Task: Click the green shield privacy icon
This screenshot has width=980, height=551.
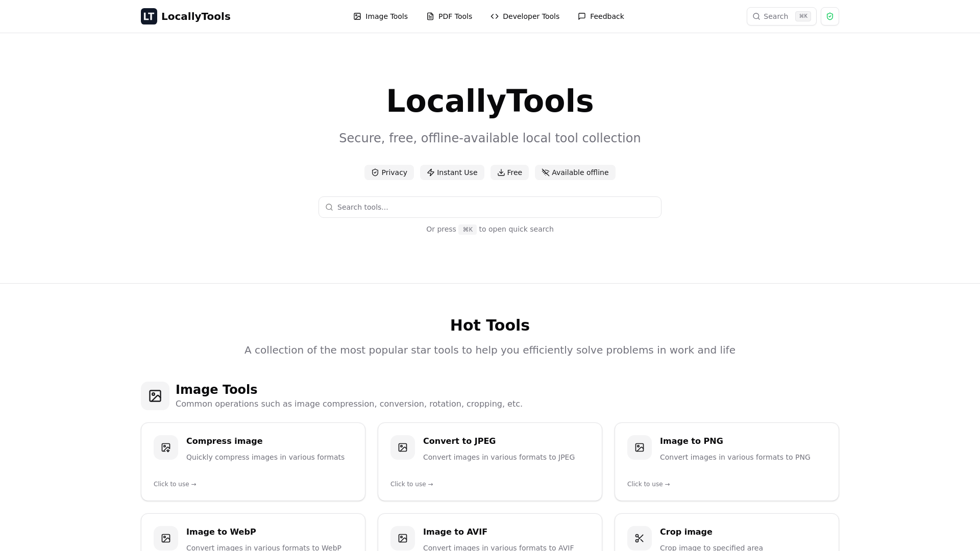Action: (x=829, y=16)
